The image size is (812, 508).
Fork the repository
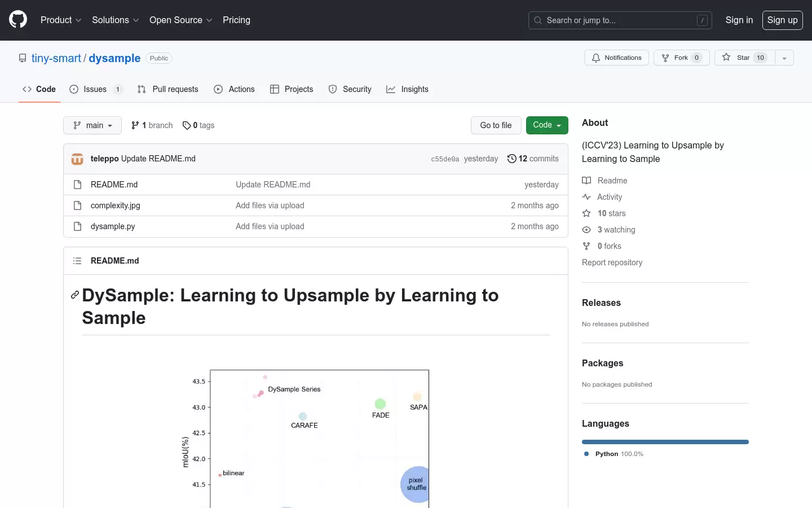(x=681, y=58)
